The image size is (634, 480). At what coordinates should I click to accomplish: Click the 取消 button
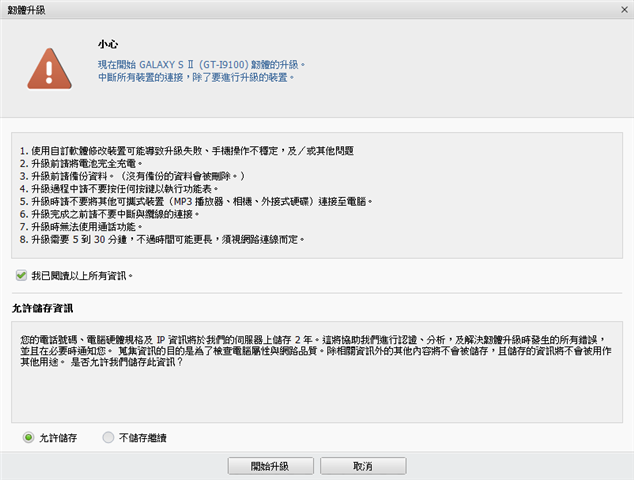363,466
